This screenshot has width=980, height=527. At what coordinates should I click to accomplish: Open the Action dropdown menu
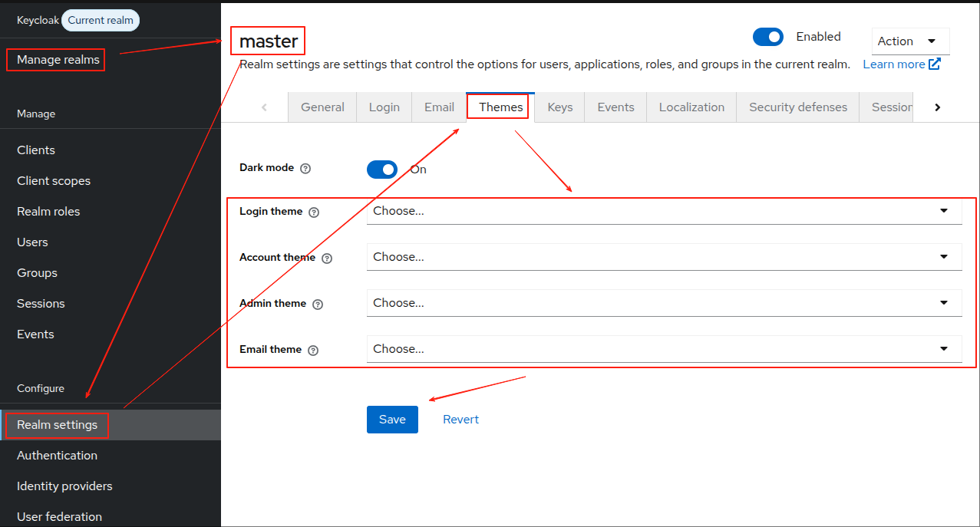click(x=910, y=41)
